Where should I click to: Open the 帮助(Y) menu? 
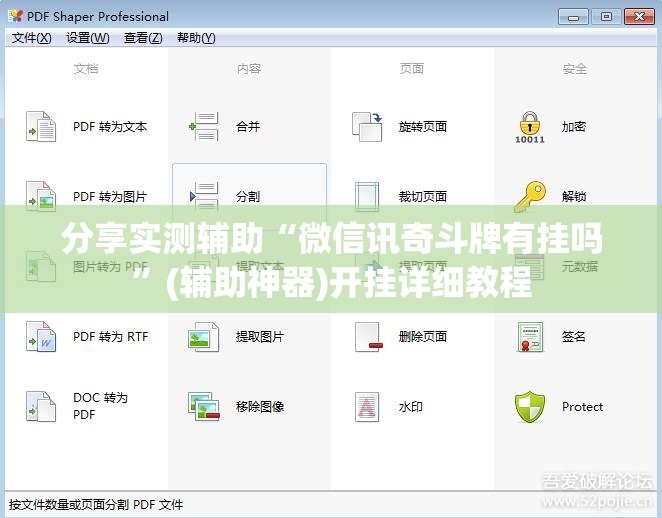(x=196, y=38)
